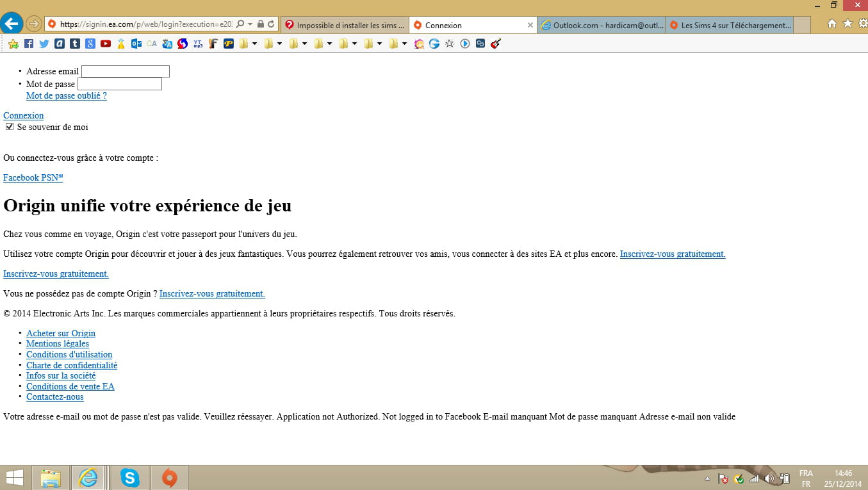
Task: Open a new blank tab button
Action: (x=802, y=25)
